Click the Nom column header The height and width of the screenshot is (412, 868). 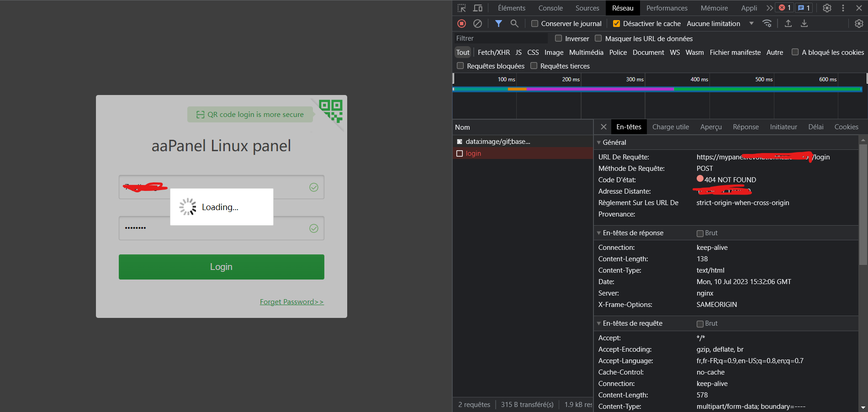point(523,127)
